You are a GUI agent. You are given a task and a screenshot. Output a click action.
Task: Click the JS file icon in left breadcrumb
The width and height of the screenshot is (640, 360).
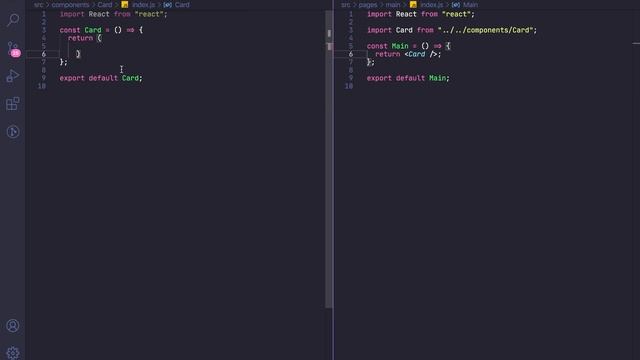pos(124,4)
